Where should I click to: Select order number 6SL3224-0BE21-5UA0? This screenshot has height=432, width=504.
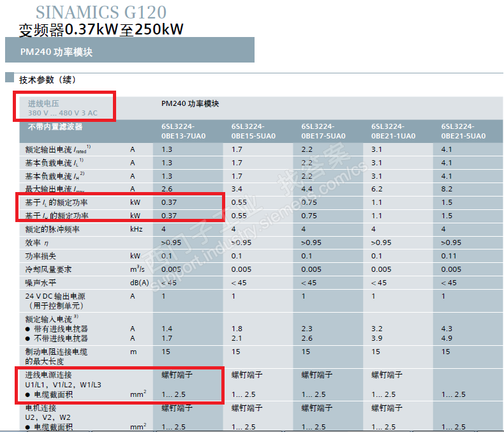click(x=463, y=131)
